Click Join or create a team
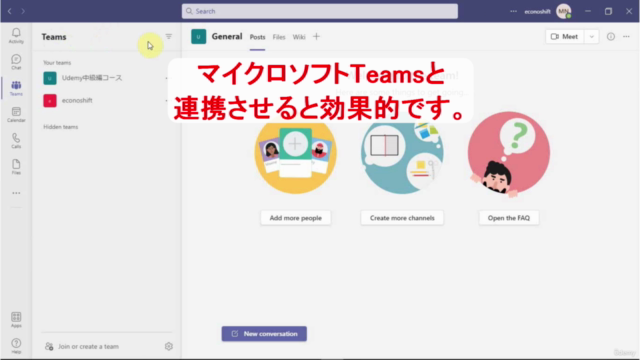The width and height of the screenshot is (640, 360). tap(82, 347)
